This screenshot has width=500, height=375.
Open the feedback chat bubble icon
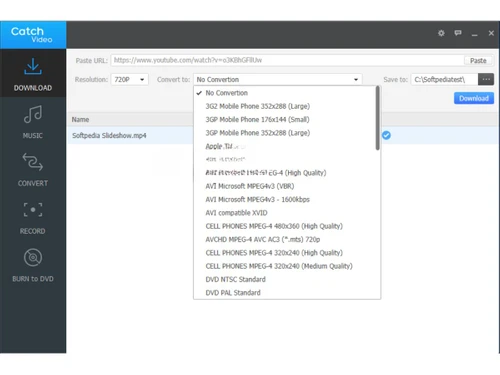[458, 33]
